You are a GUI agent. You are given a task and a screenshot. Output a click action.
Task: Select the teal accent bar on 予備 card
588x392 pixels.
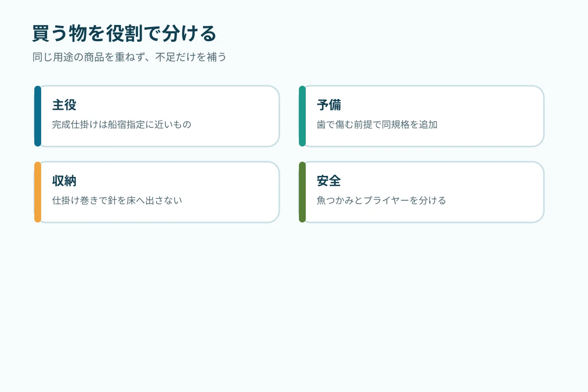click(302, 116)
